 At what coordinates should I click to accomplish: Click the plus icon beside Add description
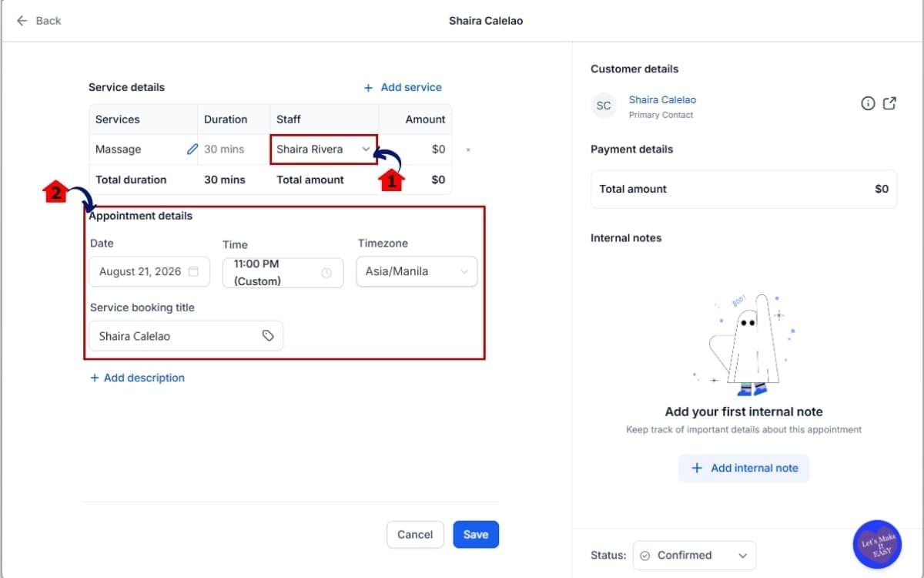pos(95,378)
